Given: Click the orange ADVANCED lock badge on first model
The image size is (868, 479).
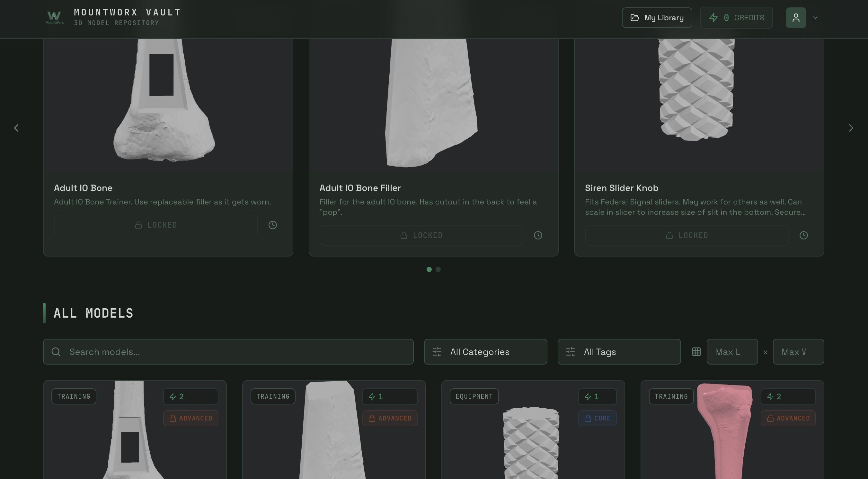Looking at the screenshot, I should click(191, 418).
